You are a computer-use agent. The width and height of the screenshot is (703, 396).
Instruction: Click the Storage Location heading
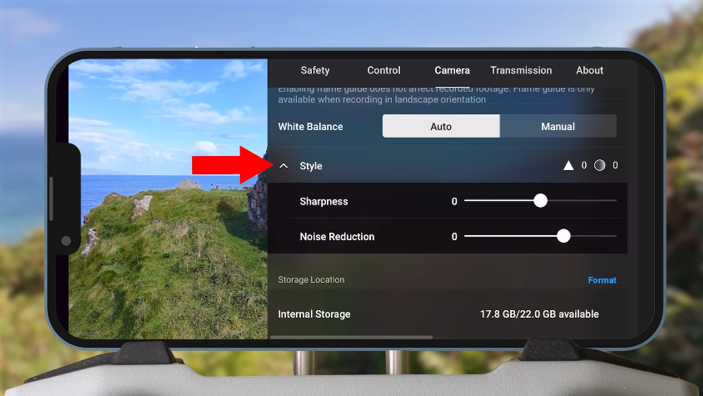[311, 280]
